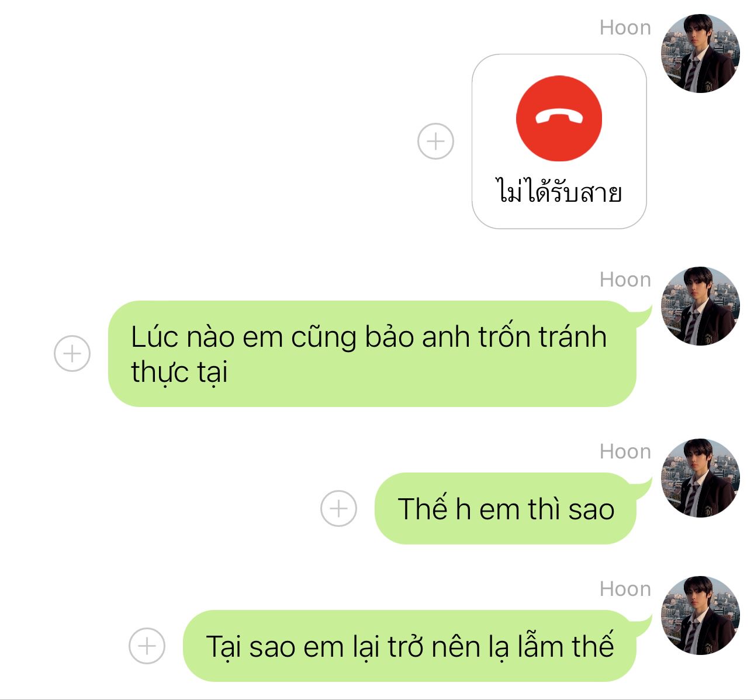Tap the plus icon beside "Tại sao em lại" message
The image size is (754, 700).
[147, 646]
